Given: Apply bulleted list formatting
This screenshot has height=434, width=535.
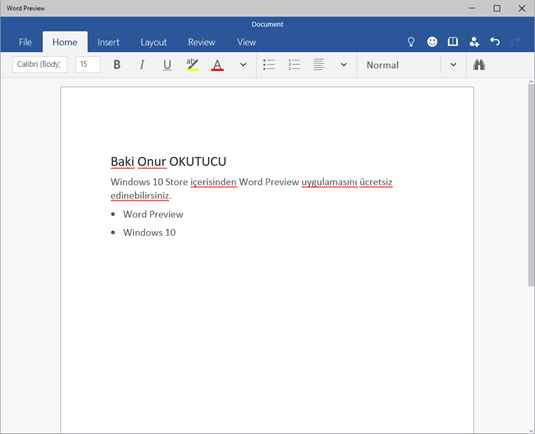Looking at the screenshot, I should click(269, 64).
